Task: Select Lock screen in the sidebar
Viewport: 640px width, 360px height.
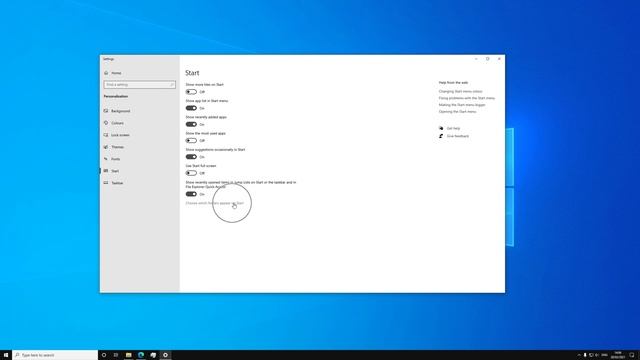Action: click(120, 135)
